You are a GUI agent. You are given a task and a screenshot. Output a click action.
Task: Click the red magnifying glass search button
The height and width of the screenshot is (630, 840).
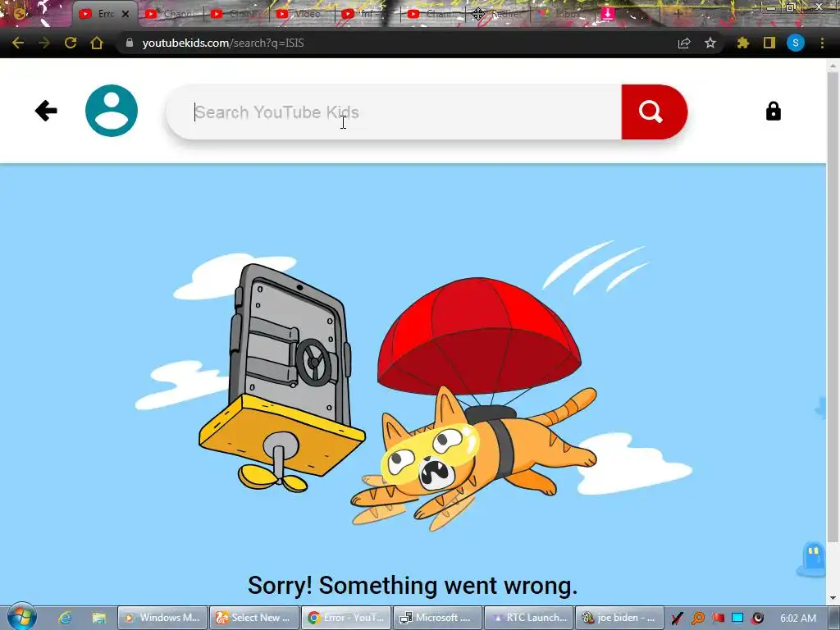654,112
